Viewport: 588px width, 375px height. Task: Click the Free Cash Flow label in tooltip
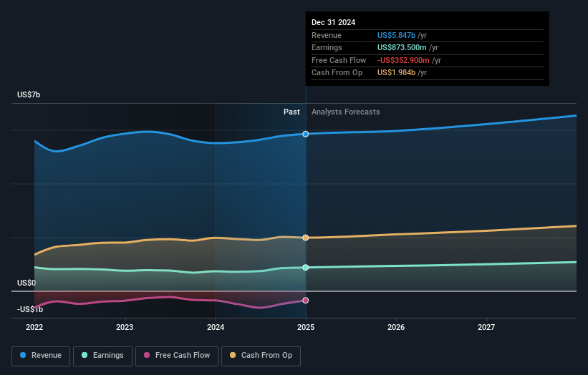(339, 60)
